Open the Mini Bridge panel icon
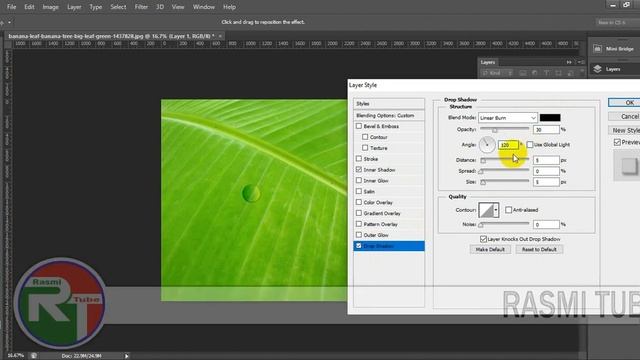 click(x=597, y=49)
